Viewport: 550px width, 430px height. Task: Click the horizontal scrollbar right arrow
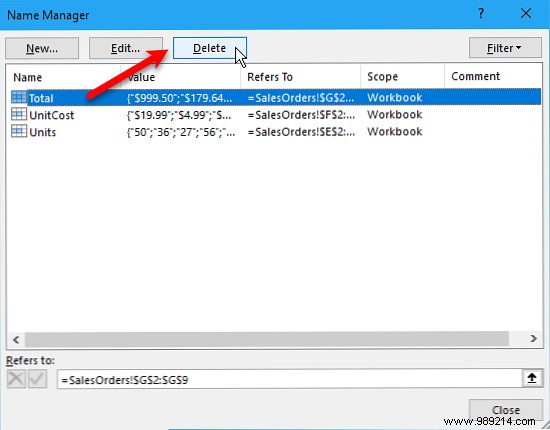(x=533, y=339)
